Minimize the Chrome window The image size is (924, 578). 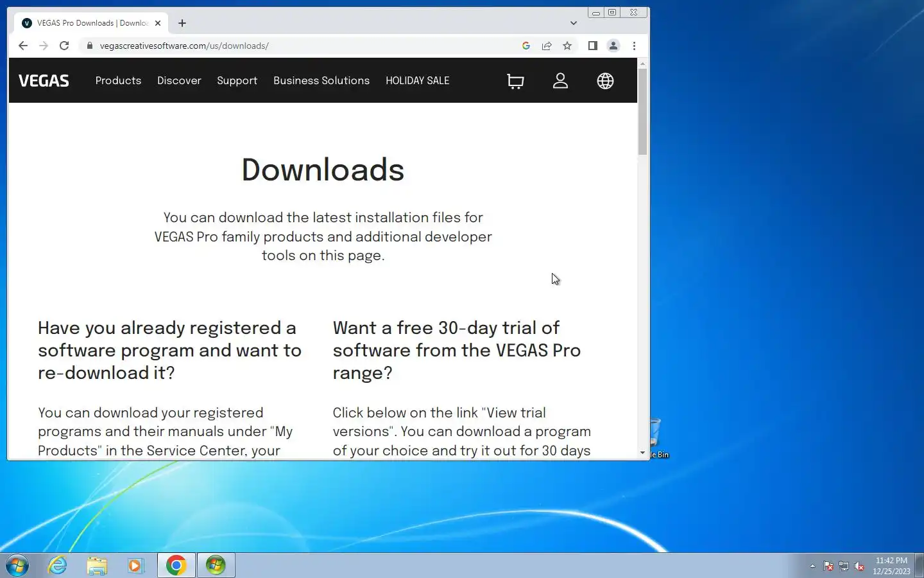[x=596, y=12]
